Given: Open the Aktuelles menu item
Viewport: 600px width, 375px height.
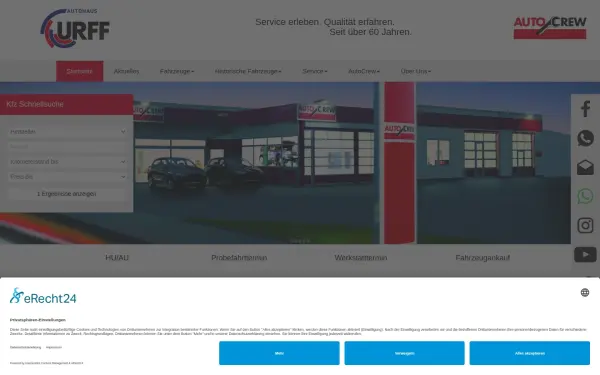Looking at the screenshot, I should [x=126, y=71].
